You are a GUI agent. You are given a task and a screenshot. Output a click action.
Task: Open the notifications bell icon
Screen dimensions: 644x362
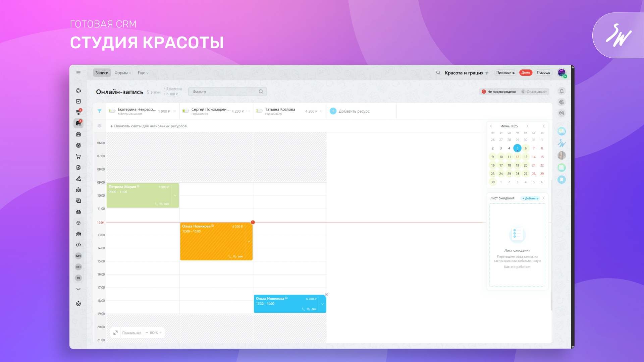[561, 91]
